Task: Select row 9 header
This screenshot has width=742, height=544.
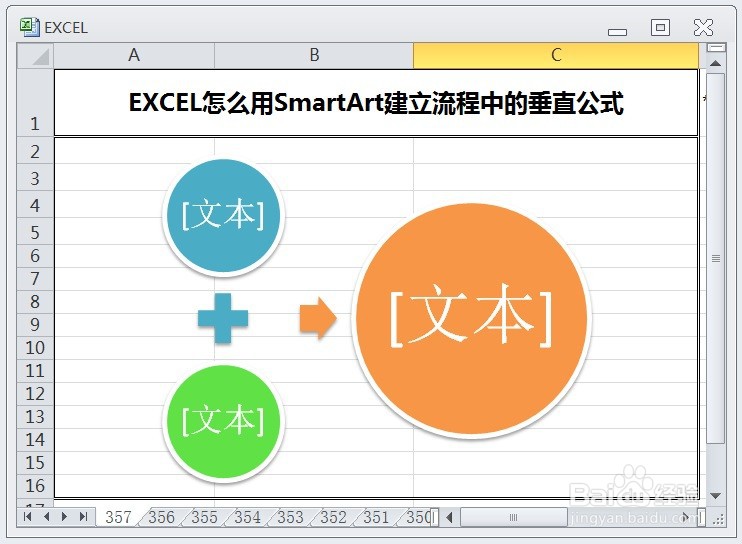Action: [x=35, y=325]
